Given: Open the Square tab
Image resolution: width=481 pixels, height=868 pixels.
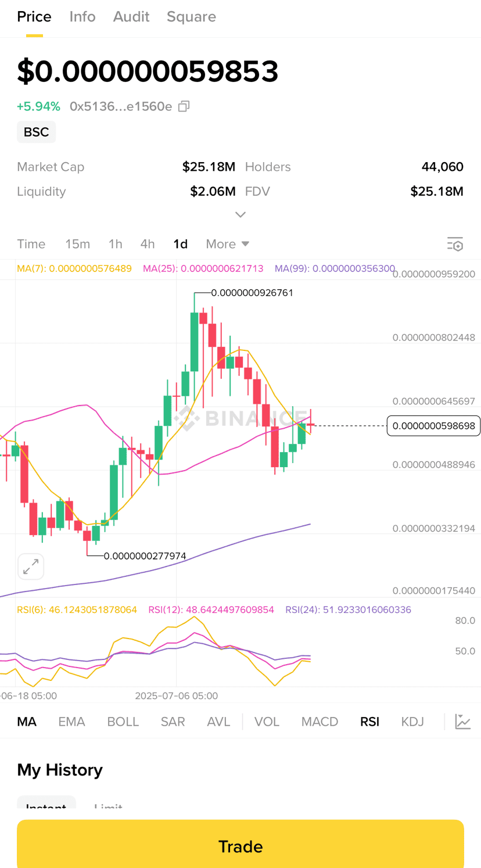Looking at the screenshot, I should coord(191,17).
